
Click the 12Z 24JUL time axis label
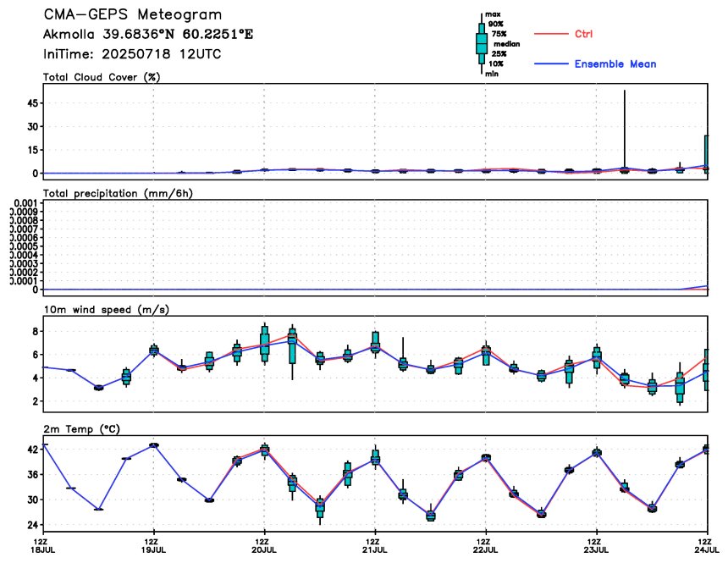coord(707,546)
